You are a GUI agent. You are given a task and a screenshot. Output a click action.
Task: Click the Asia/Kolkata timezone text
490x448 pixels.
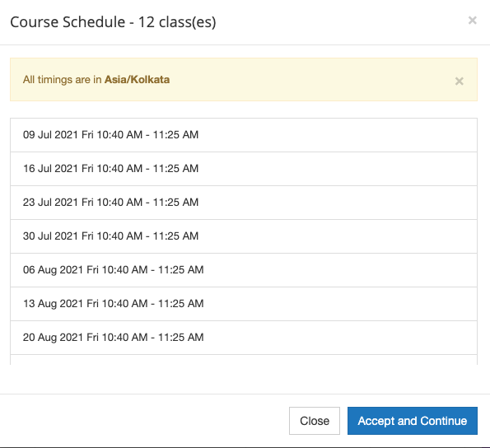coord(137,80)
